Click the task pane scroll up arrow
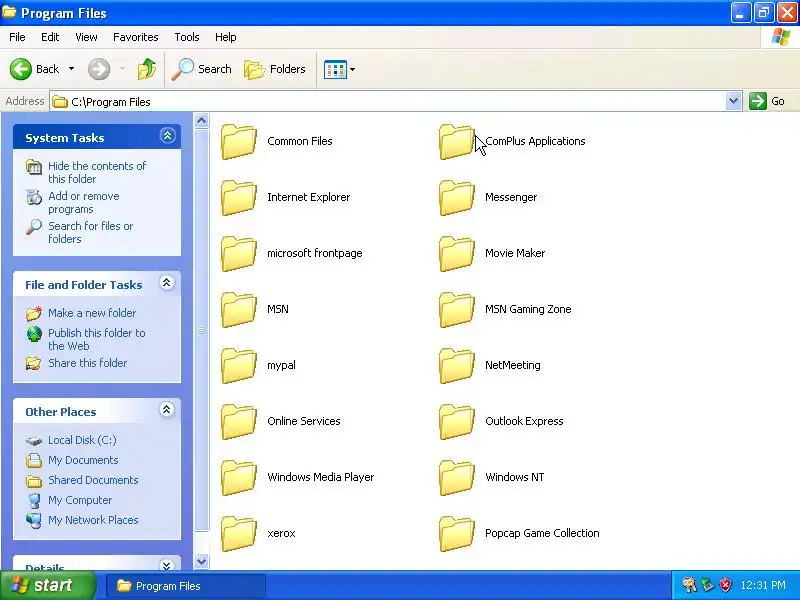 pos(202,121)
